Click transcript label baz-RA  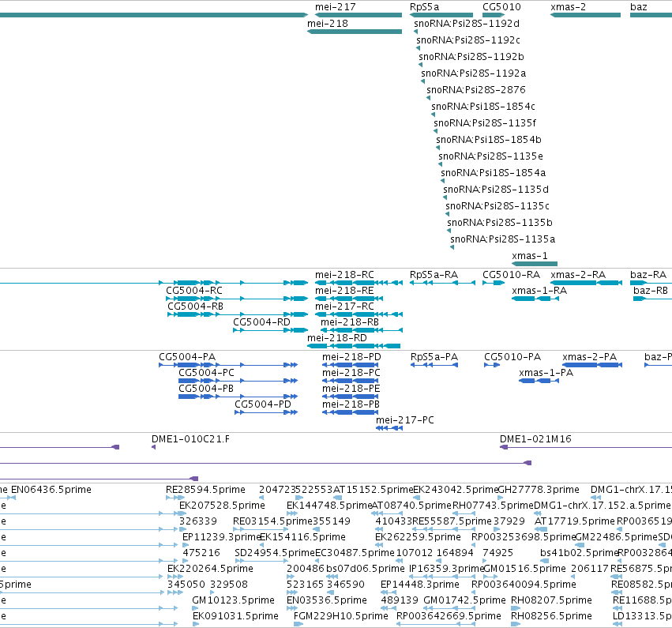pyautogui.click(x=648, y=275)
